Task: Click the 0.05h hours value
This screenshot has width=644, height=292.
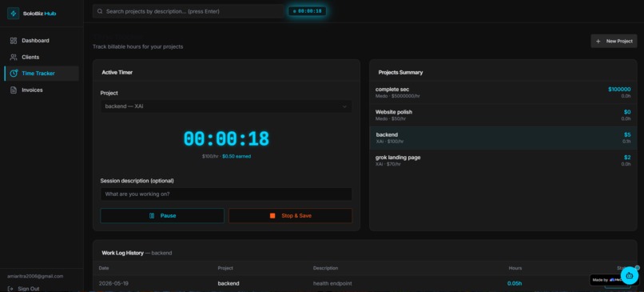Action: click(515, 283)
